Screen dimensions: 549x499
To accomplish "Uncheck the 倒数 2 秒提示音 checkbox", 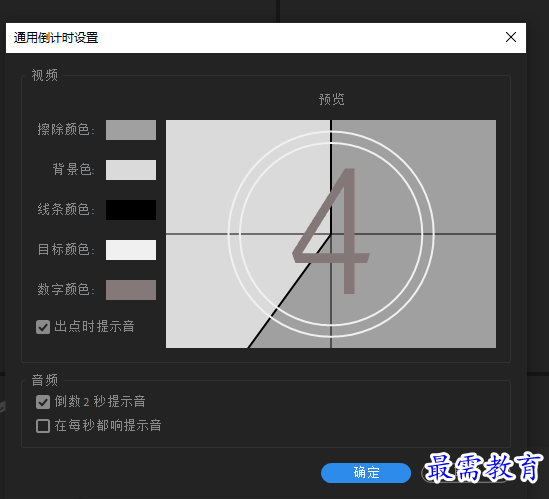I will pyautogui.click(x=43, y=402).
